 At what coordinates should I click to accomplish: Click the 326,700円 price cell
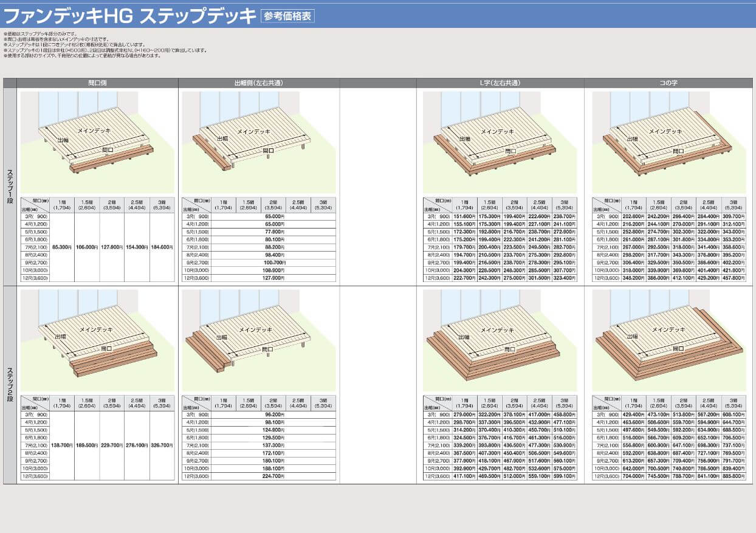(162, 445)
